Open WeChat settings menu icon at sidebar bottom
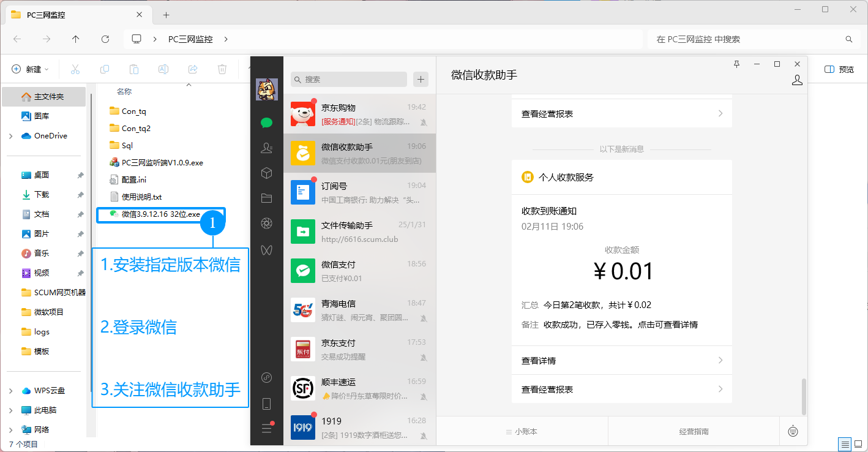The image size is (868, 452). click(266, 428)
